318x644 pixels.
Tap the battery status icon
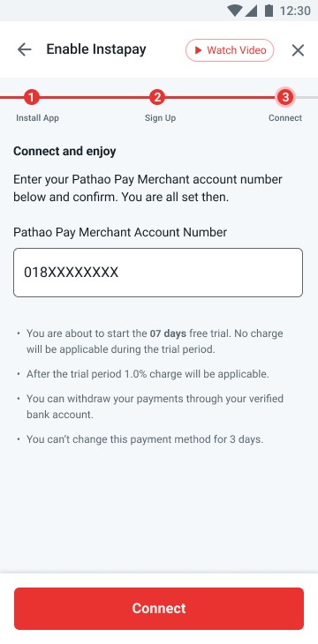tap(269, 11)
